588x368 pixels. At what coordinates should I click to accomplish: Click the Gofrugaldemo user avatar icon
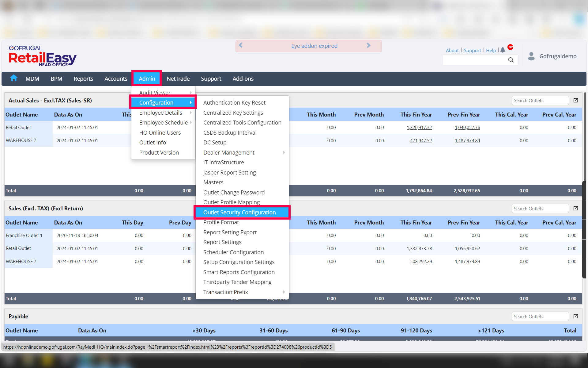coord(531,56)
